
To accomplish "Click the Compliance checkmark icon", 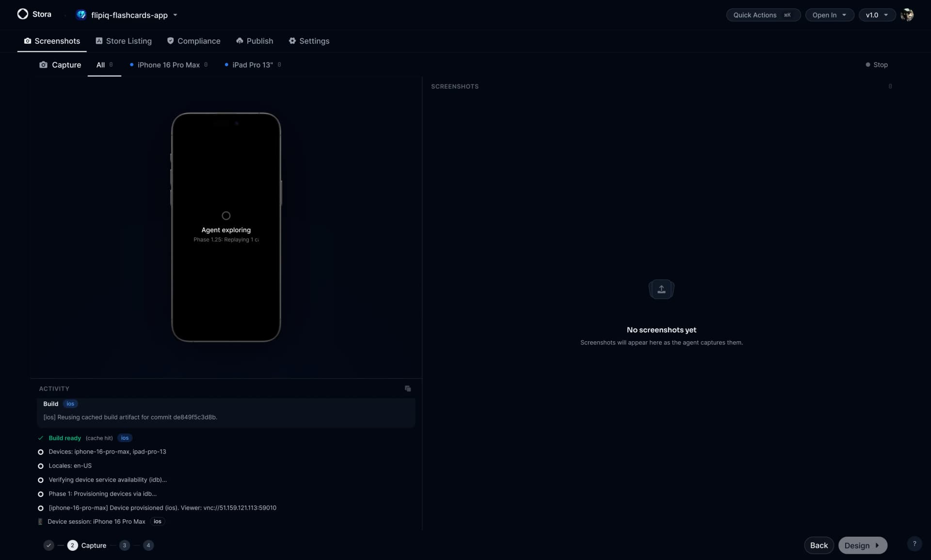I will pyautogui.click(x=171, y=41).
